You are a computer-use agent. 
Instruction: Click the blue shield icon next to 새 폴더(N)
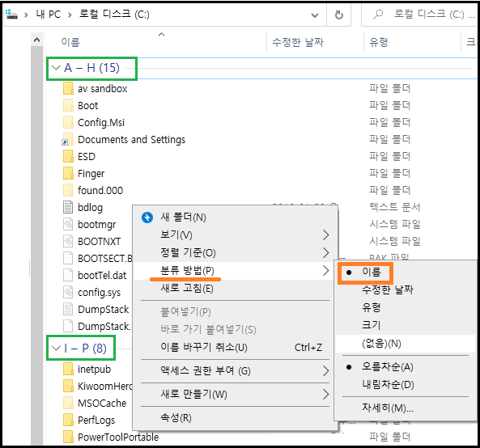click(147, 218)
